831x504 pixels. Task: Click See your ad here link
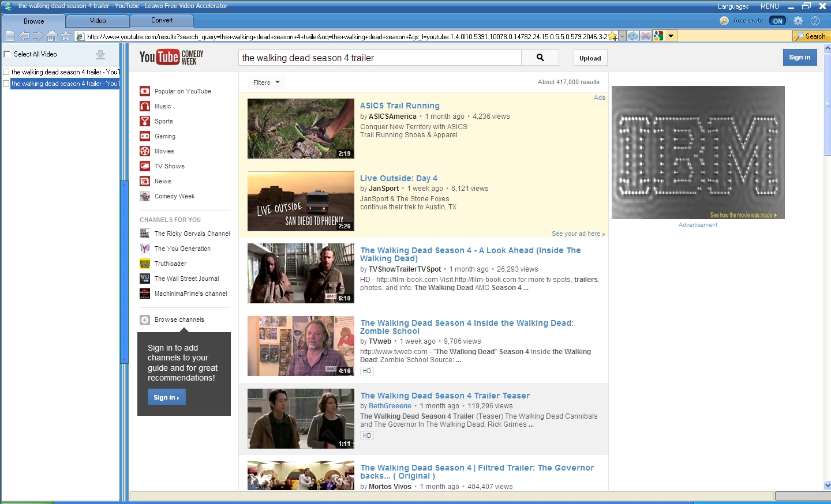[578, 234]
